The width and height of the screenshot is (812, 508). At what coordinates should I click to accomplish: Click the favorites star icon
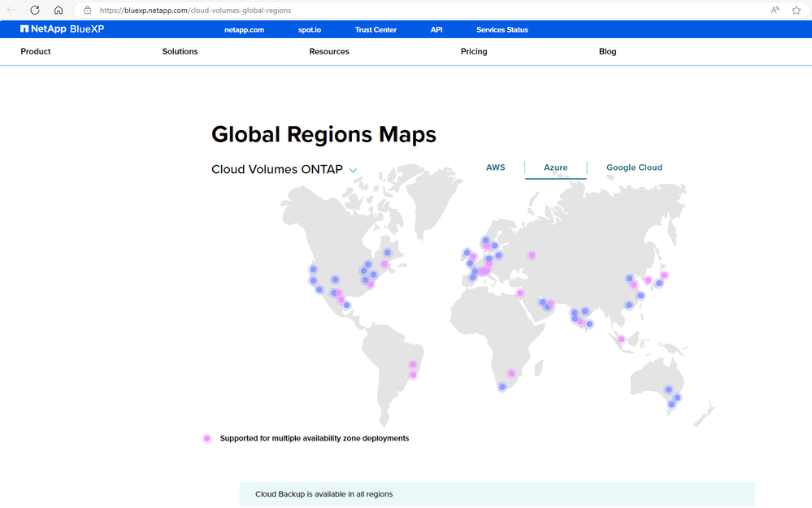[797, 11]
